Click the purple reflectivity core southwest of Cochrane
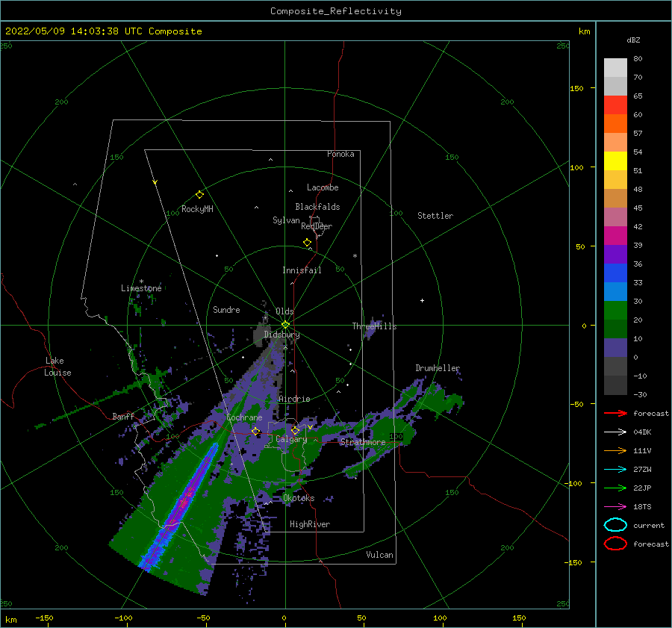This screenshot has width=672, height=628. tap(182, 504)
